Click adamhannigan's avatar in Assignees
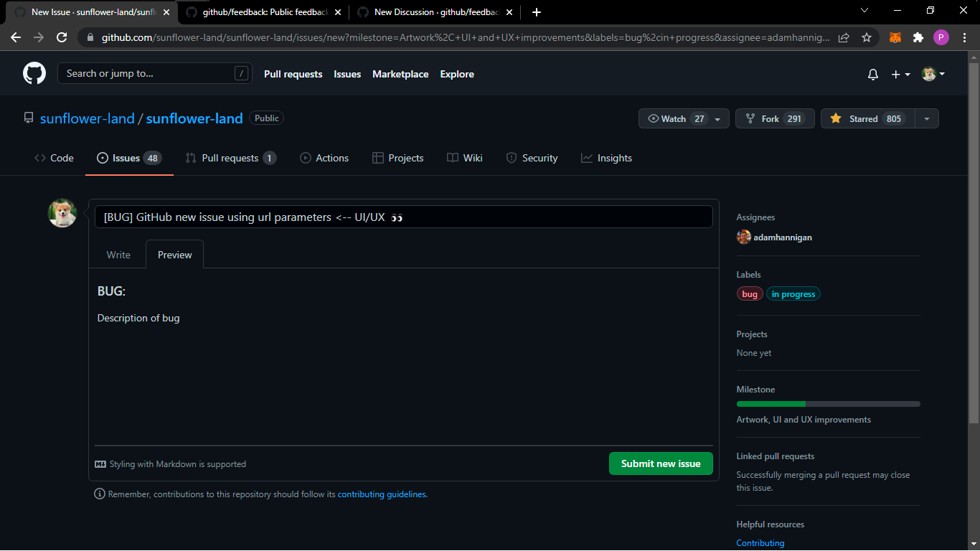This screenshot has height=551, width=980. point(744,237)
